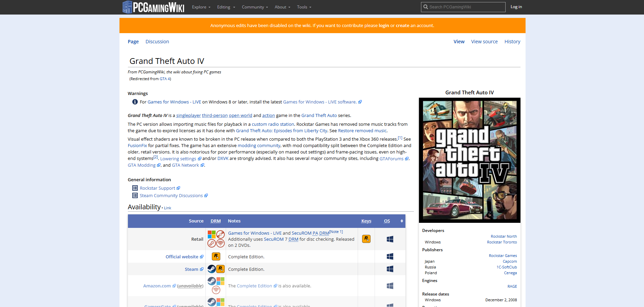Image resolution: width=644 pixels, height=307 pixels.
Task: Open Games for Windows - LIVE software link
Action: [x=322, y=102]
